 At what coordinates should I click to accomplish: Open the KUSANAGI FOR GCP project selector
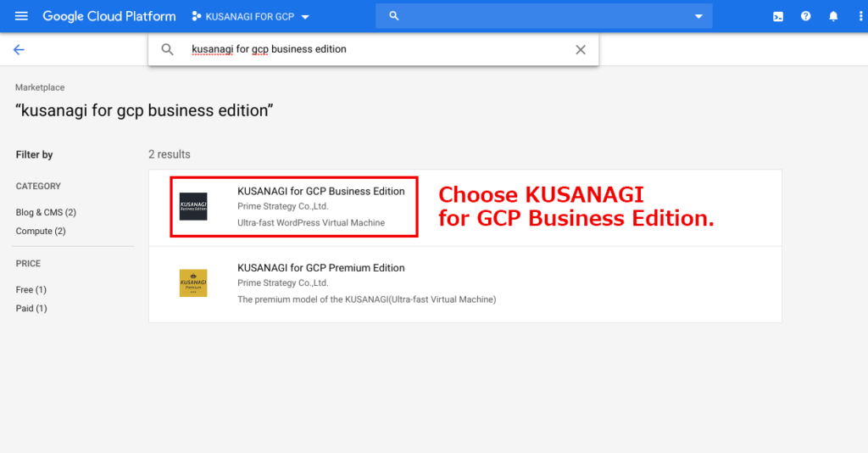point(250,17)
